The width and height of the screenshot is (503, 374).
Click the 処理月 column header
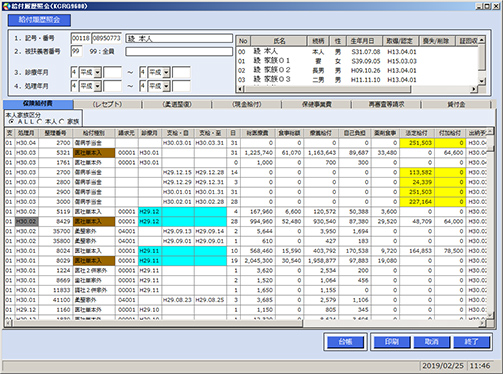tap(26, 133)
